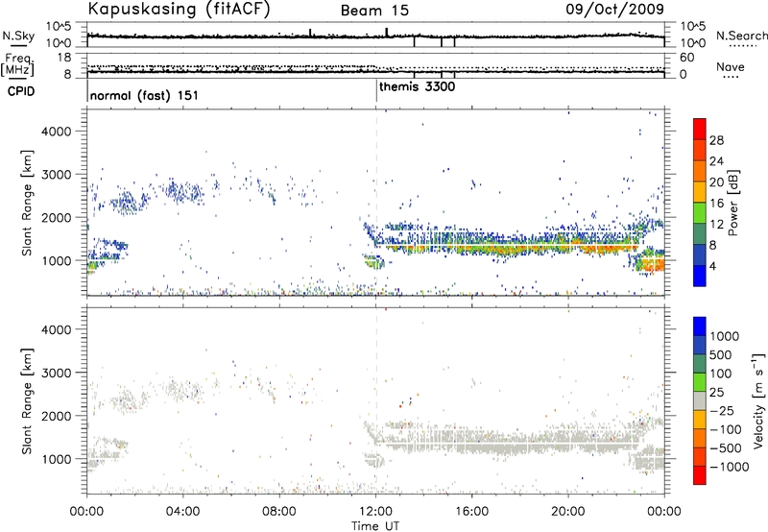Click the '24' power colorbar label
Viewport: 768px width, 532px height.
716,161
